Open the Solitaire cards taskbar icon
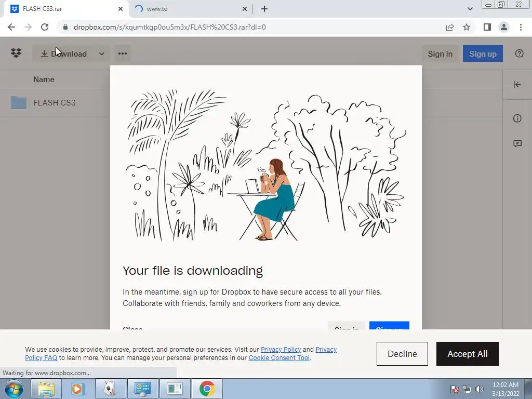 click(110, 389)
